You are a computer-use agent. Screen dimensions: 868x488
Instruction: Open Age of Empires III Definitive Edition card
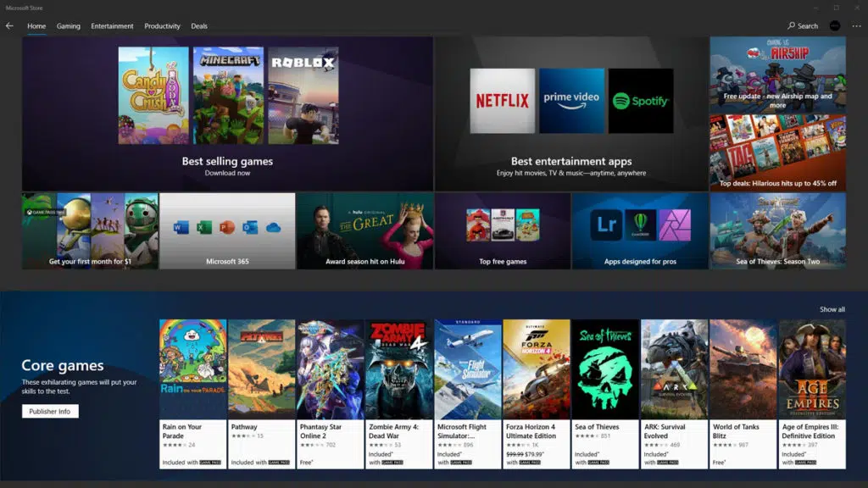tap(812, 394)
